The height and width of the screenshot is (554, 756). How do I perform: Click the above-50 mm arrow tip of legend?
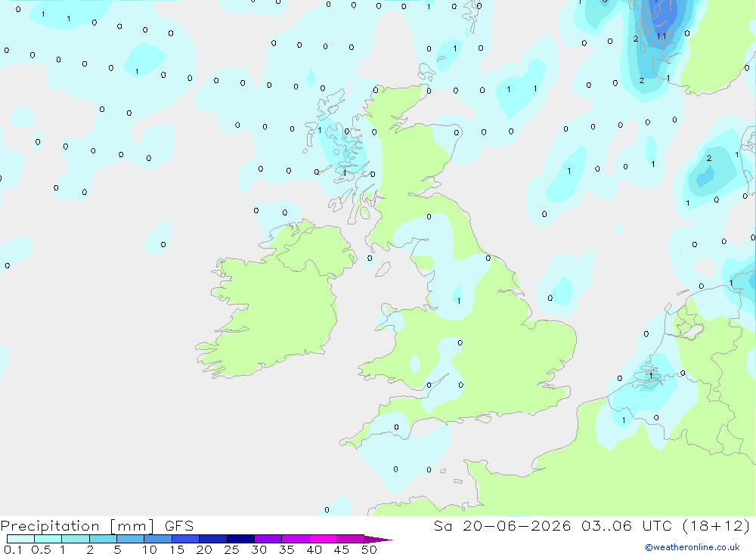378,540
